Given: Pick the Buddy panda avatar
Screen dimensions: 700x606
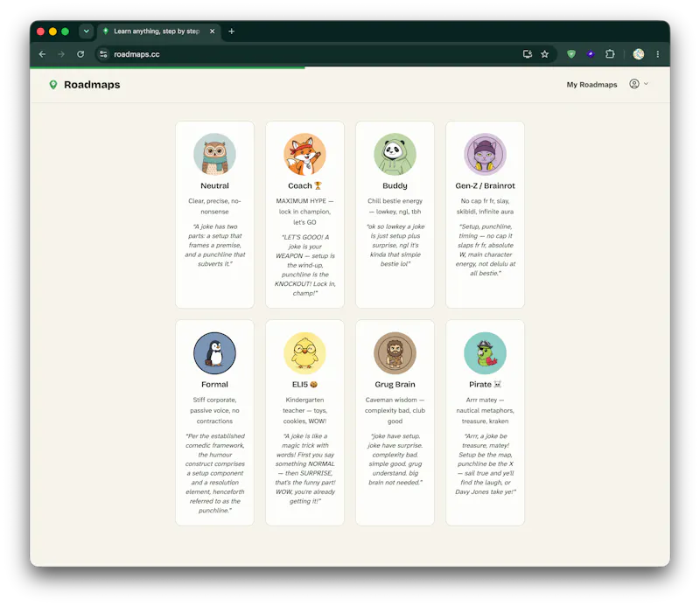Looking at the screenshot, I should [x=395, y=154].
